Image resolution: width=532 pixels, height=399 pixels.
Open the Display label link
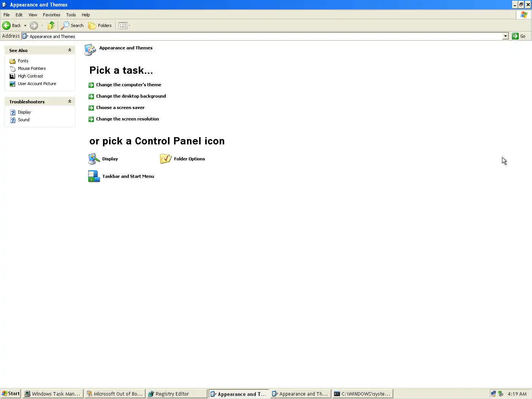tap(110, 159)
